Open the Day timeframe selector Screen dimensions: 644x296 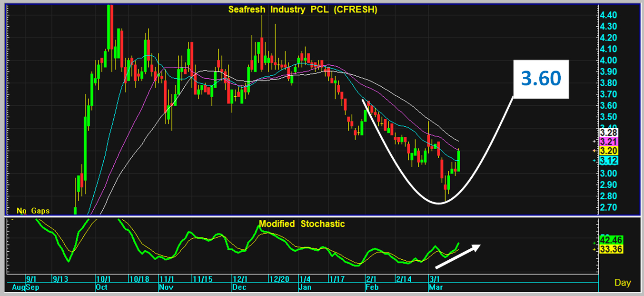click(x=623, y=283)
